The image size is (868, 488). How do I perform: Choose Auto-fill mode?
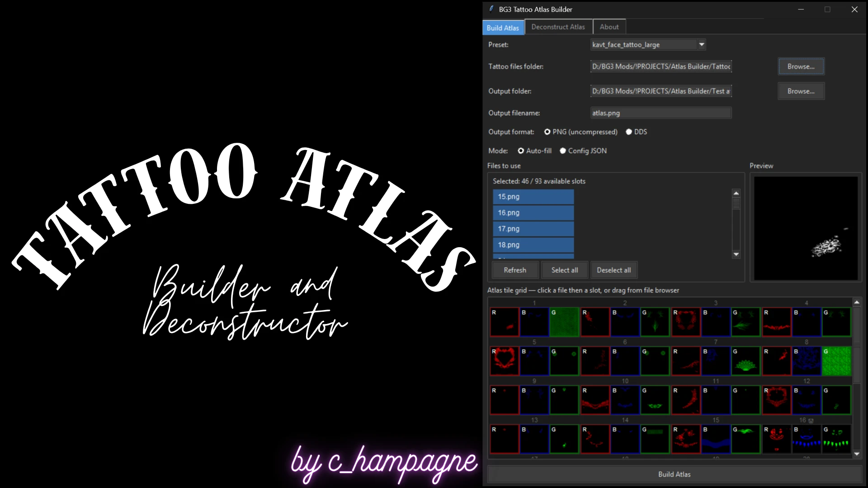[x=534, y=151]
